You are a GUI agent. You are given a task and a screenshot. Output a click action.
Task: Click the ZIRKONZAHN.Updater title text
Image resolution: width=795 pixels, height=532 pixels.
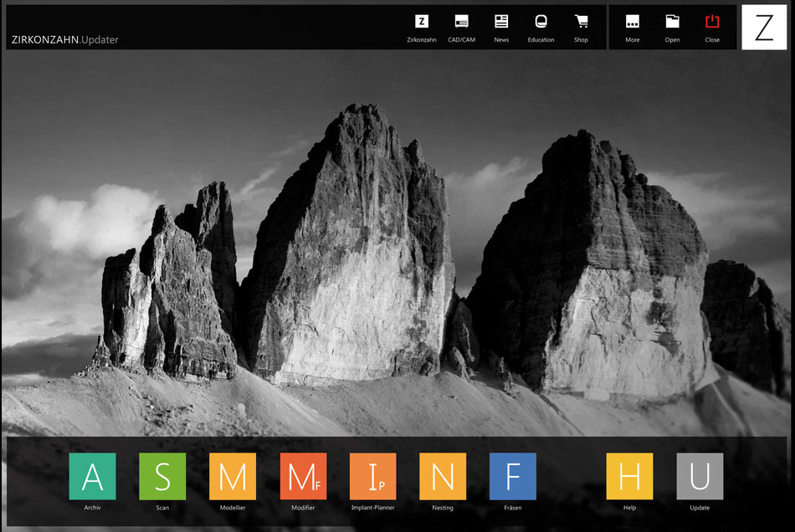65,39
